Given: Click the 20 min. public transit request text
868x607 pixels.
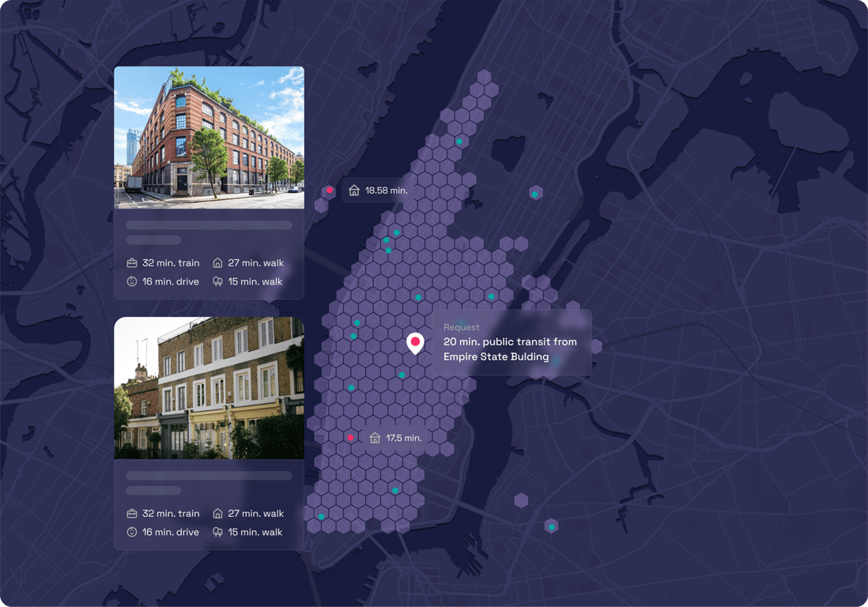Looking at the screenshot, I should (510, 349).
